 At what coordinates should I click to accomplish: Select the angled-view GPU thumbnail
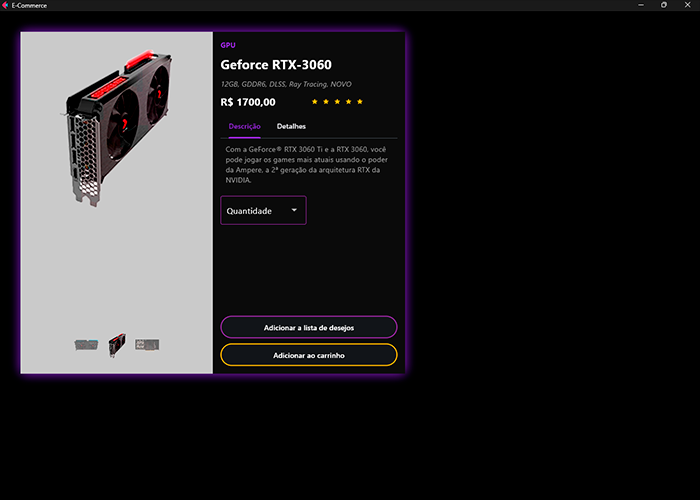coord(117,345)
